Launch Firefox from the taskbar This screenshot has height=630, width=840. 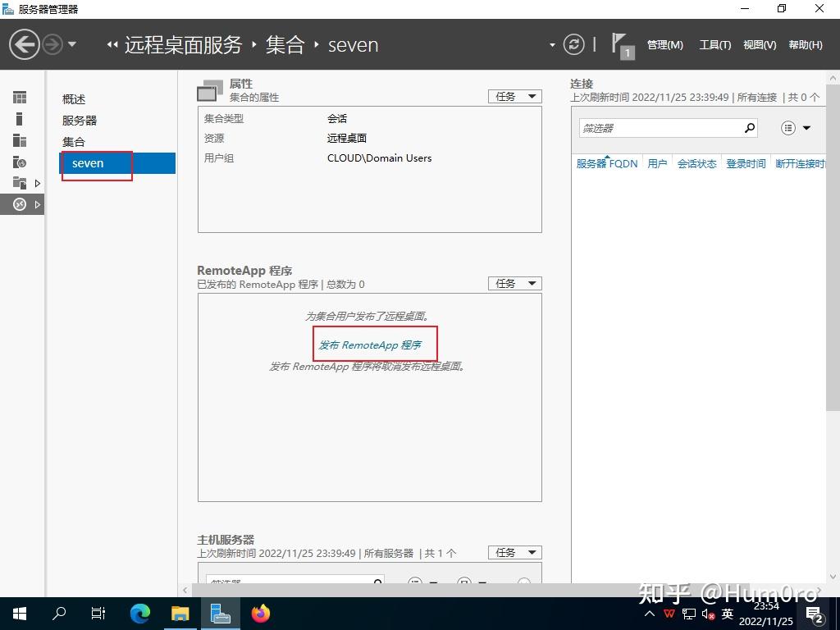point(260,613)
